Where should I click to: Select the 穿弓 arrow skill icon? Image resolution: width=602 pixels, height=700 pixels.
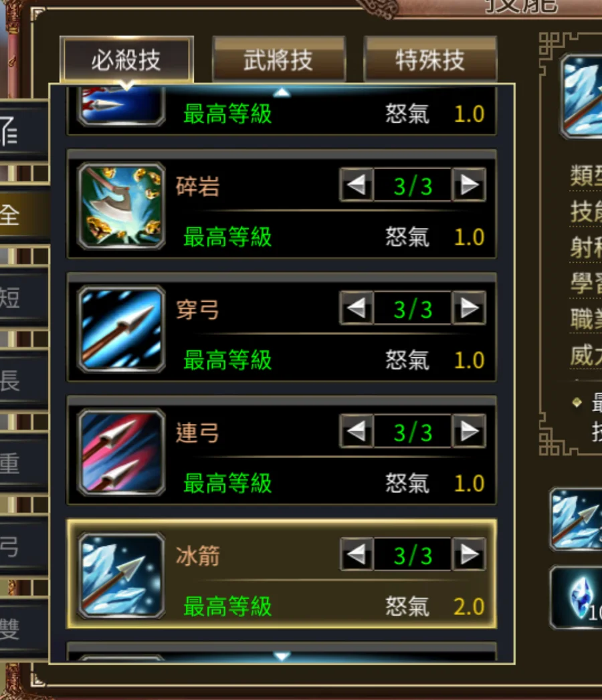[x=121, y=330]
